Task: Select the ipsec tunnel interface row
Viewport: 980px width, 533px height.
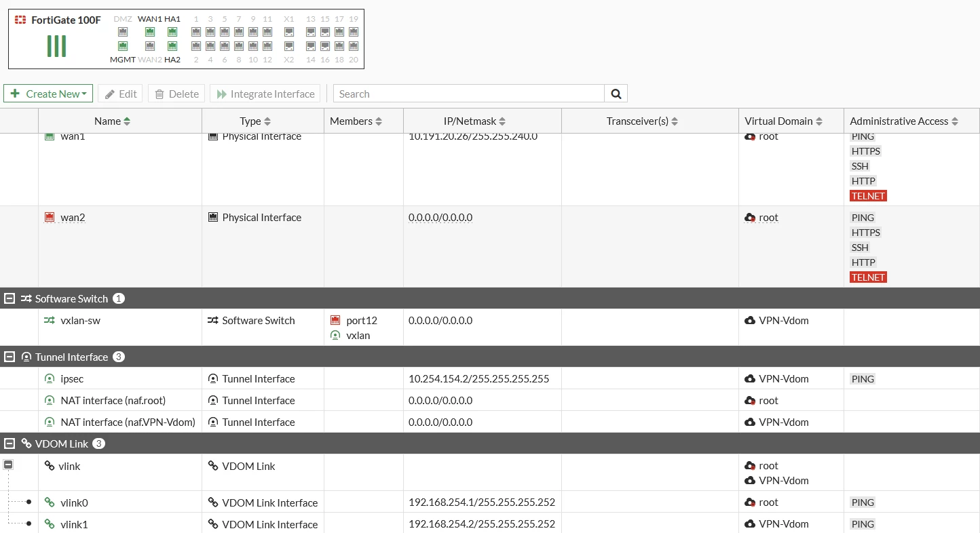Action: pyautogui.click(x=490, y=378)
